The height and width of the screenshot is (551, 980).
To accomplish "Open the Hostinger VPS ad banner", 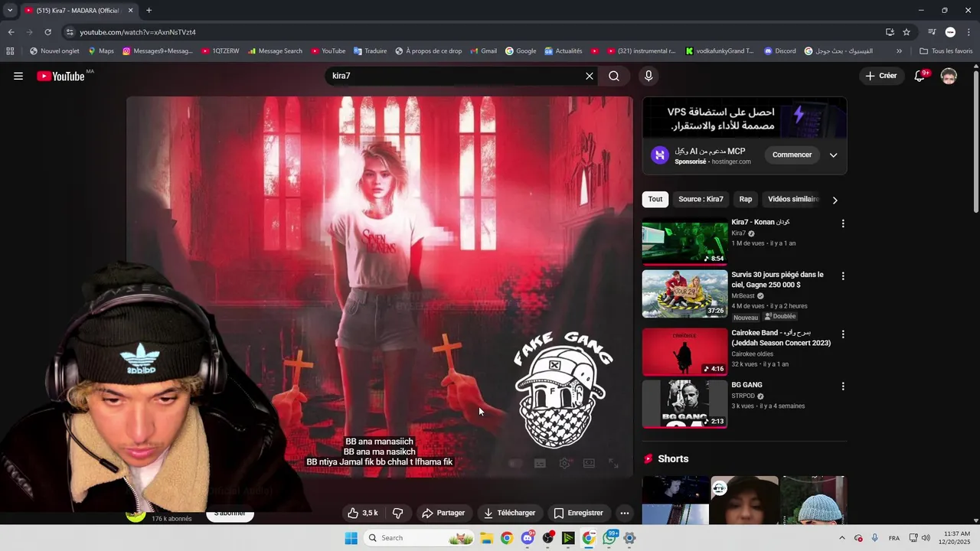I will tap(744, 119).
